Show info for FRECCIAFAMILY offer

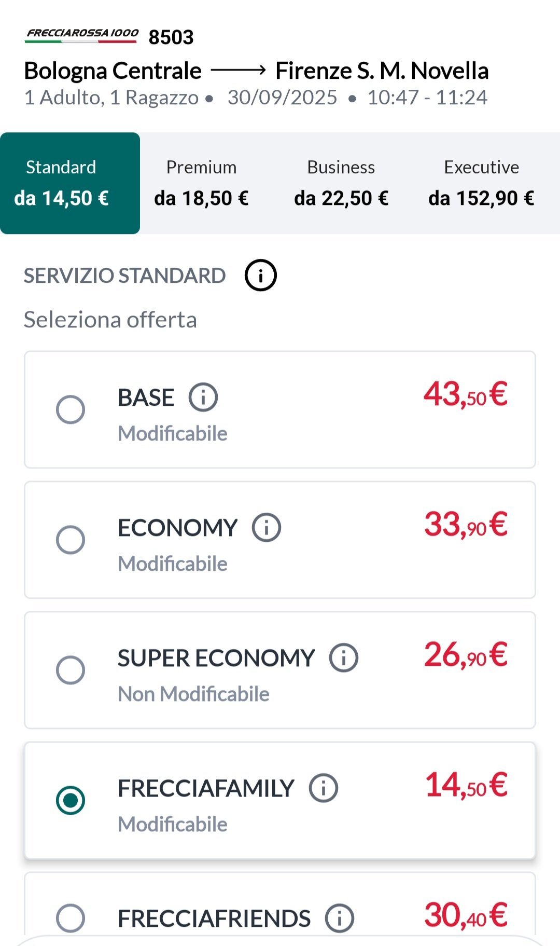click(x=324, y=788)
